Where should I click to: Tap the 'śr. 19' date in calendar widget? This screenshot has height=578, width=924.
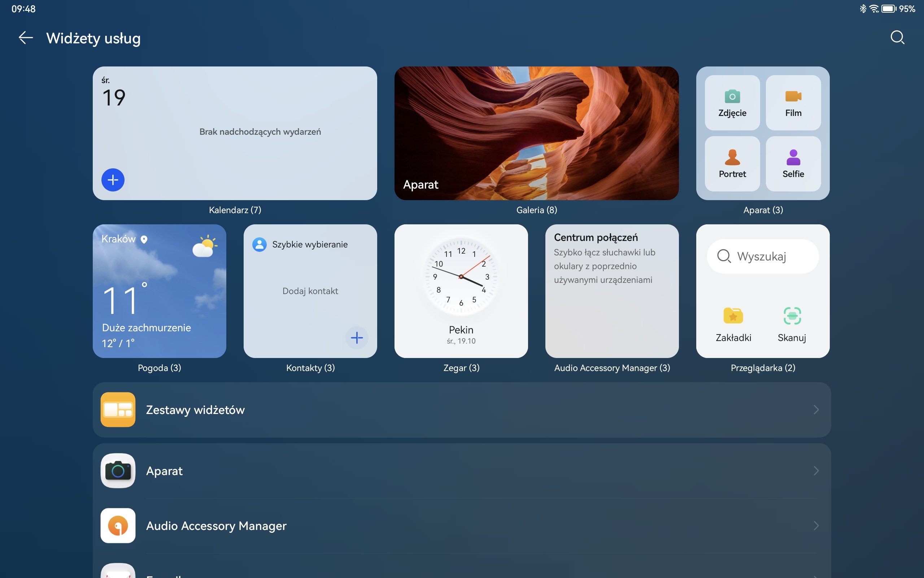113,92
